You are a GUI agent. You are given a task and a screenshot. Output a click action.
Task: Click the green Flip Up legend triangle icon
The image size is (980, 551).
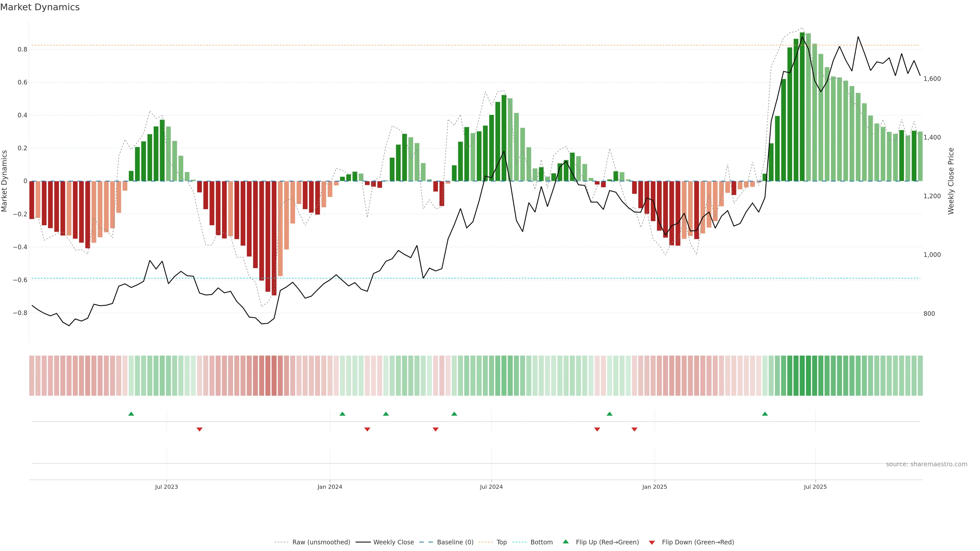coord(566,542)
